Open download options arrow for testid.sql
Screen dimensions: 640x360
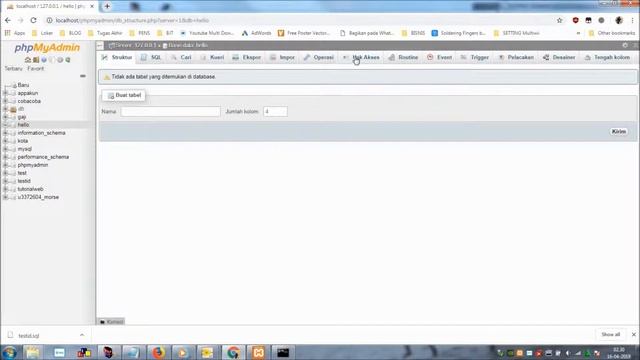(82, 335)
